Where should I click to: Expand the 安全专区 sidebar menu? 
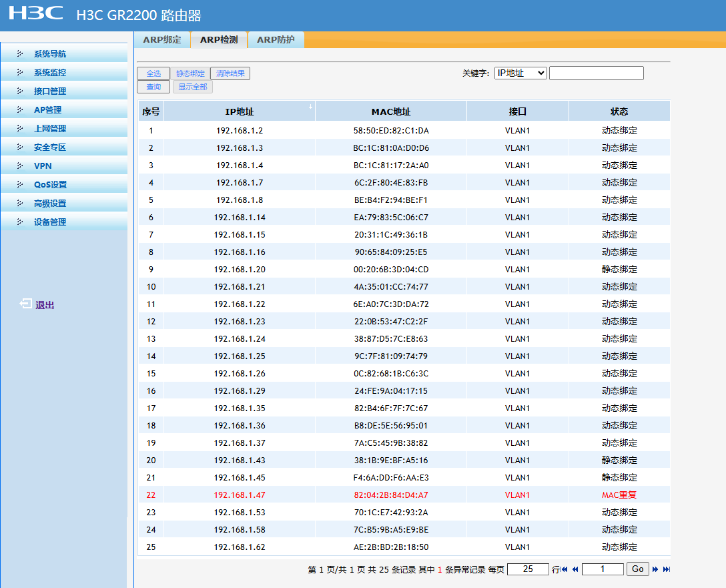coord(50,148)
